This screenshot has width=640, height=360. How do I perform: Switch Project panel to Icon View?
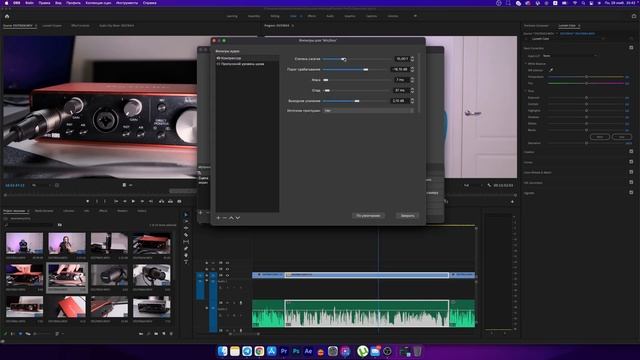tap(20, 334)
